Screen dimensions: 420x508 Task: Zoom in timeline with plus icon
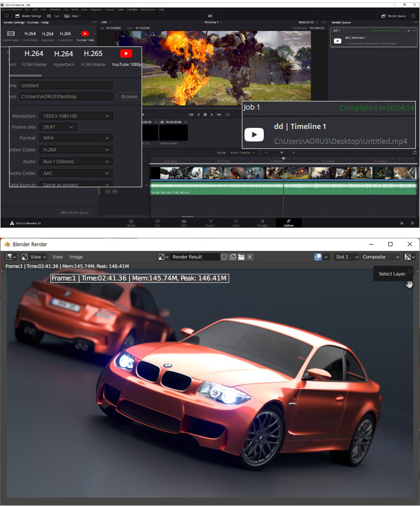(x=294, y=153)
